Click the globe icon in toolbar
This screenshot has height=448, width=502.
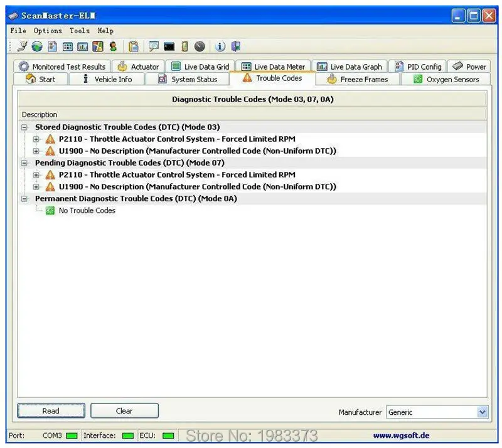[x=37, y=47]
